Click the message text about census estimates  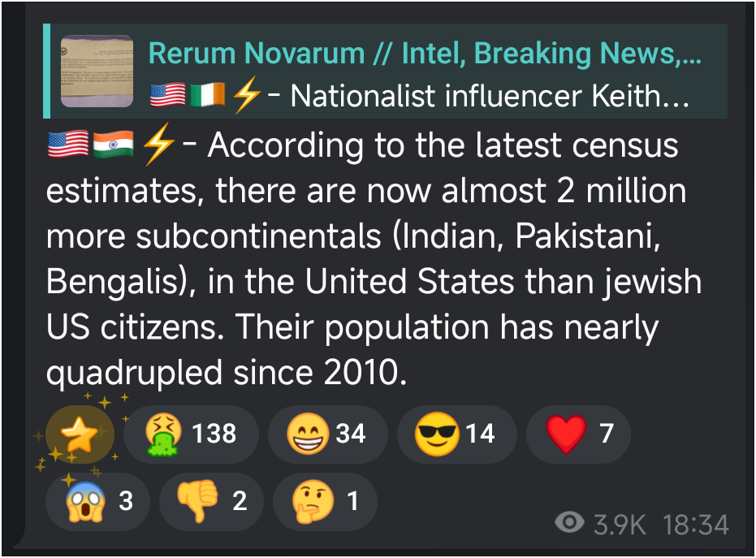[374, 258]
